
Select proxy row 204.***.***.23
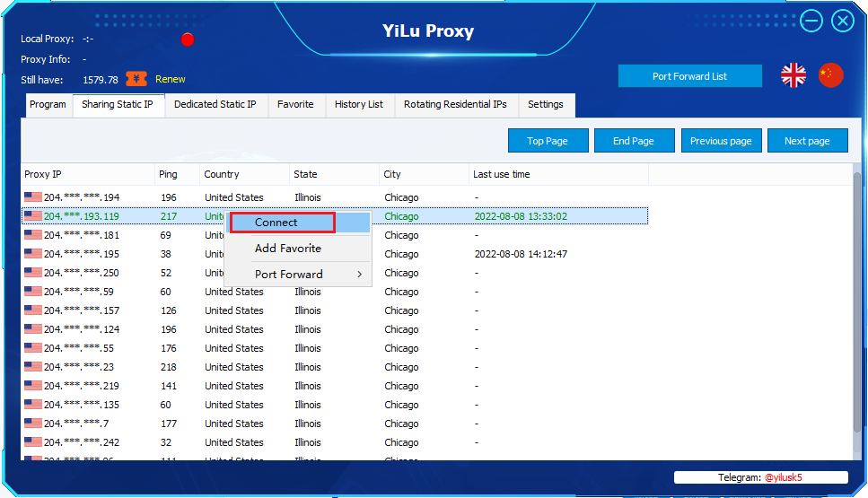point(335,366)
